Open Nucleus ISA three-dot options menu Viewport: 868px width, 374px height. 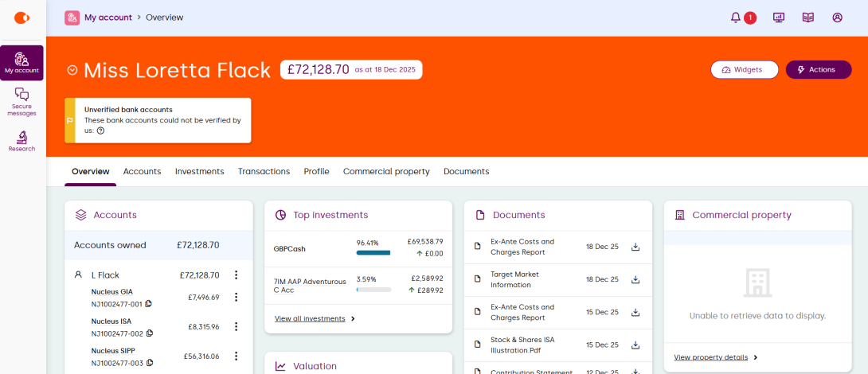coord(236,326)
